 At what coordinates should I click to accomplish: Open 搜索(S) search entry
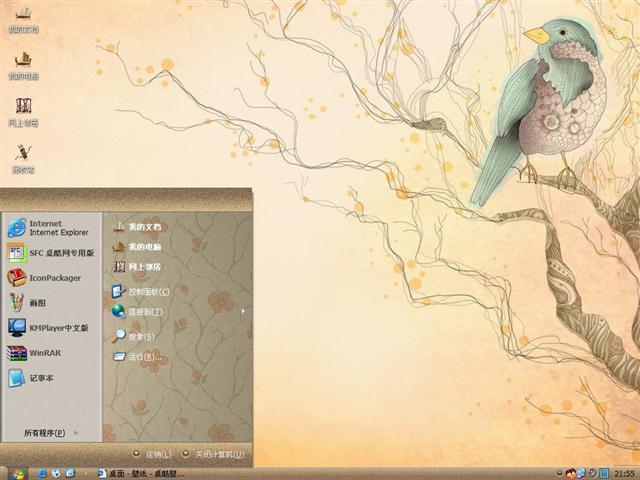(133, 336)
